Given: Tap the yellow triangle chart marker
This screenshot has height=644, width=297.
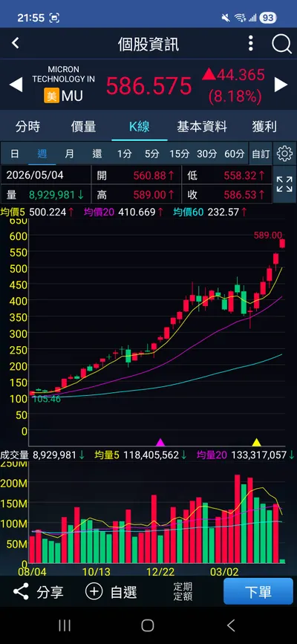Looking at the screenshot, I should click(257, 442).
